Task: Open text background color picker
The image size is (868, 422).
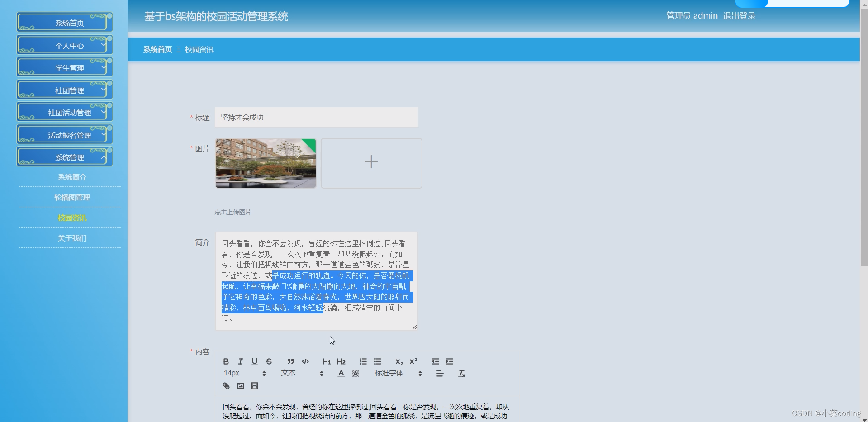Action: click(x=356, y=373)
